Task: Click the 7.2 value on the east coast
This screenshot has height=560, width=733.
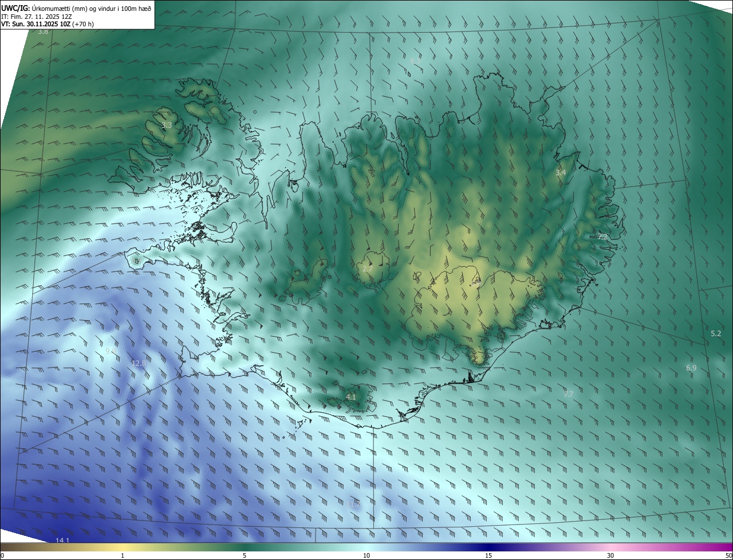Action: (602, 236)
